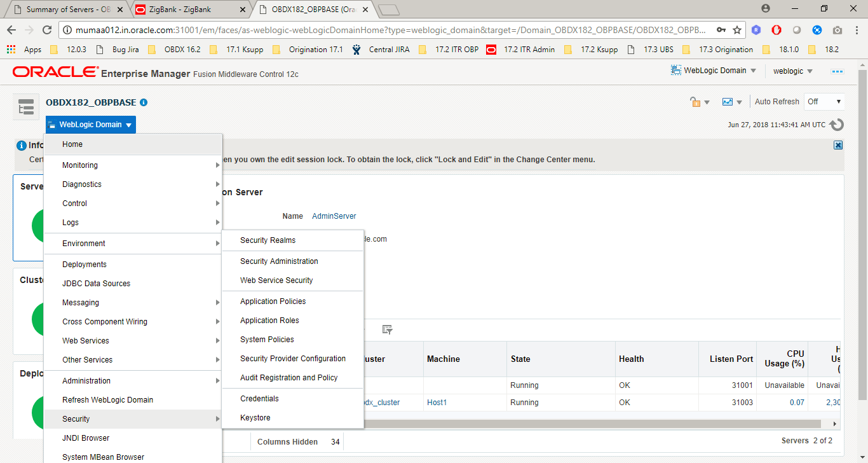Click the info icon next to OBDX182_OBPBASE

[x=144, y=102]
